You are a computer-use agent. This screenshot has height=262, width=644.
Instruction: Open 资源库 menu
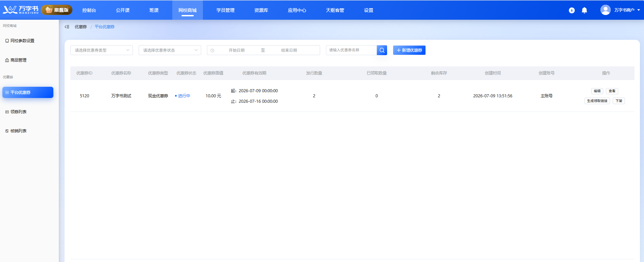point(261,10)
